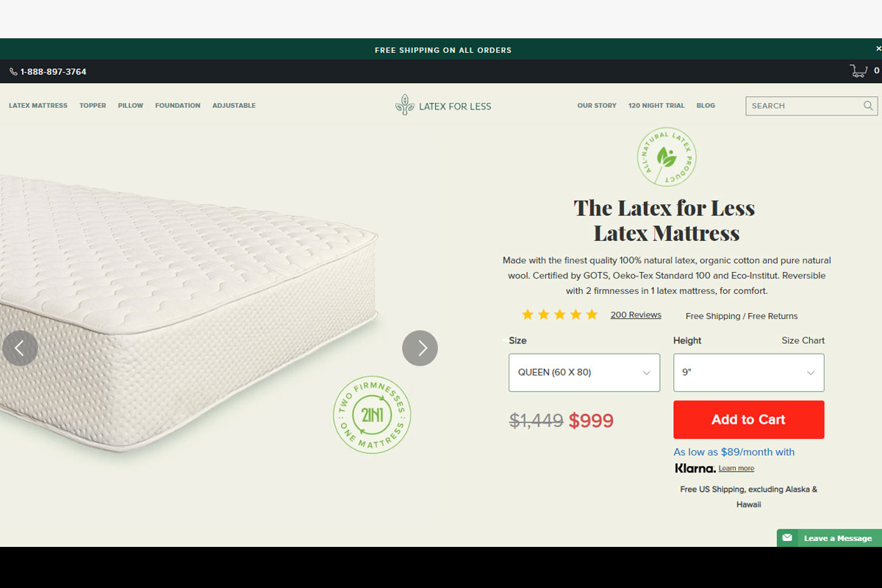
Task: Click the search magnifier icon
Action: 867,106
